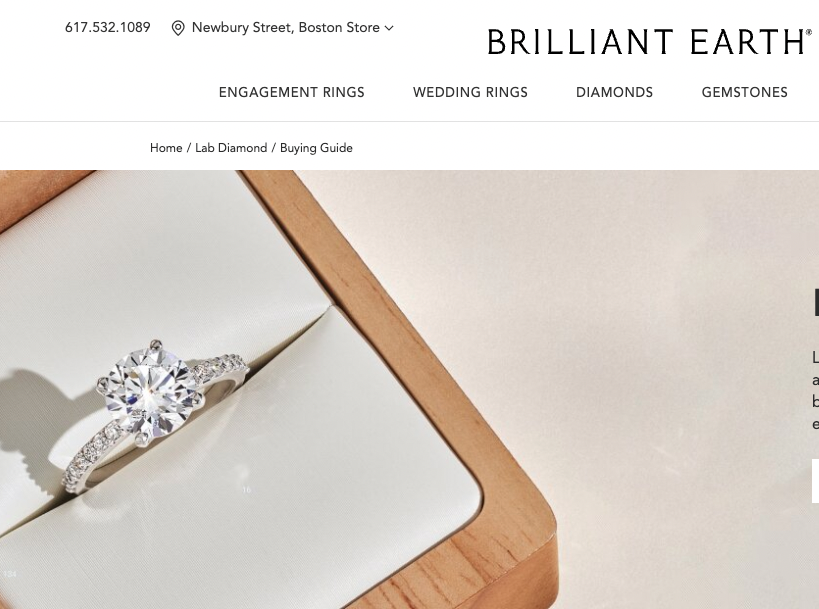Screen dimensions: 819x609
Task: Open the Newbury Street, Boston Store selector
Action: 286,28
